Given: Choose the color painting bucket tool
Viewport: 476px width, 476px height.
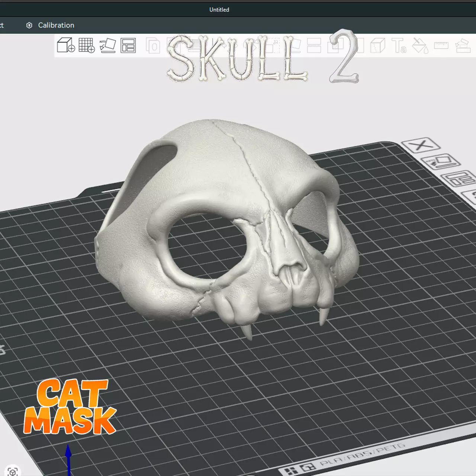Looking at the screenshot, I should point(420,46).
